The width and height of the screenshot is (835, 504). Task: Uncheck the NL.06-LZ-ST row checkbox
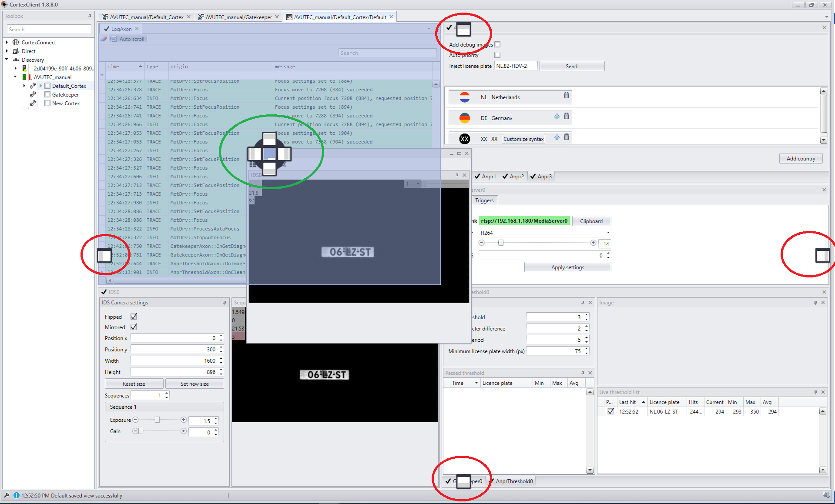click(x=611, y=411)
